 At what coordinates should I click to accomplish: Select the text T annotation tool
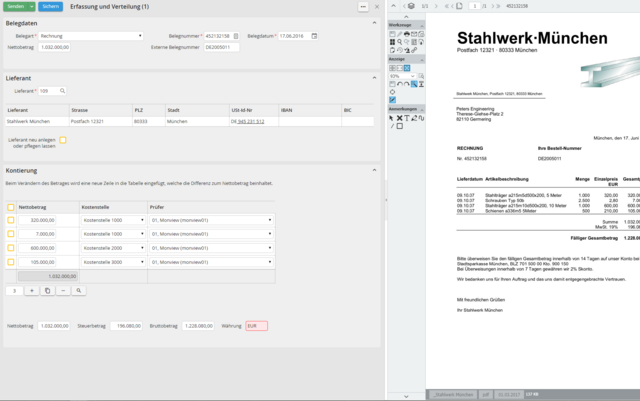click(x=407, y=118)
